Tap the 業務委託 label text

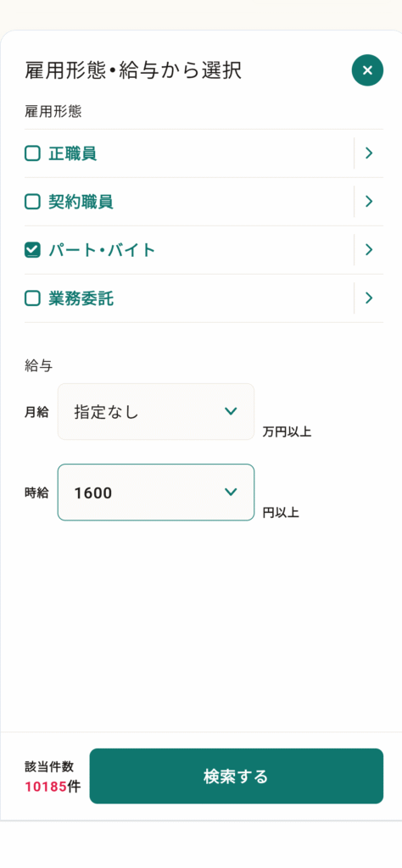(x=81, y=298)
